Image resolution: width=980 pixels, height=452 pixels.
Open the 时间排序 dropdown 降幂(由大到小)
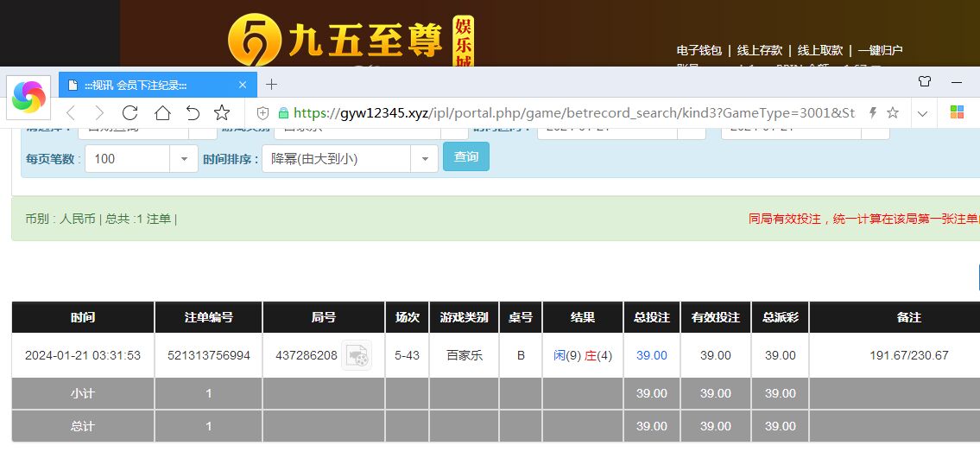423,159
